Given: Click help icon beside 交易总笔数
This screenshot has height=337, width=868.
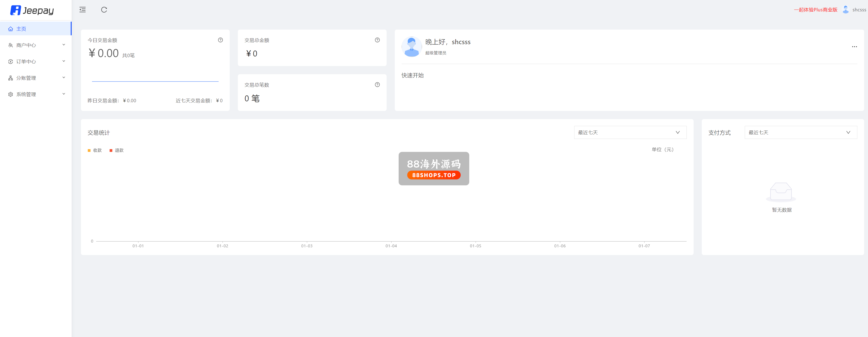Looking at the screenshot, I should [x=377, y=85].
